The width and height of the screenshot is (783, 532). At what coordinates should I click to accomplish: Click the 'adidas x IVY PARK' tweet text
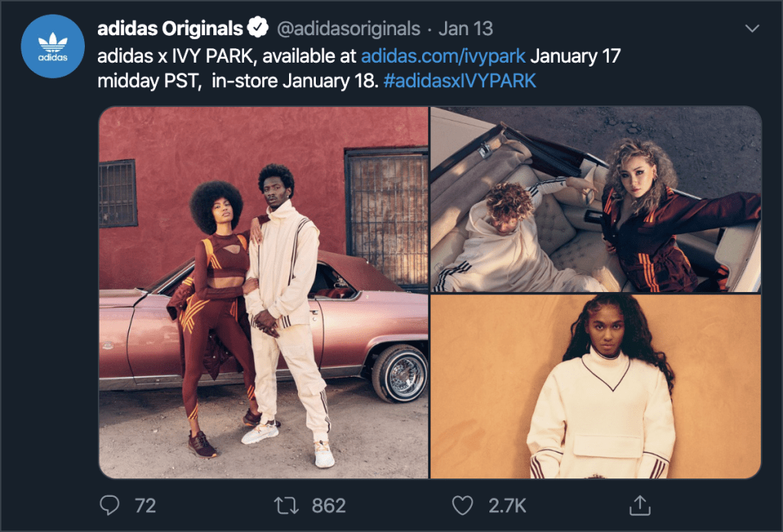pyautogui.click(x=188, y=55)
